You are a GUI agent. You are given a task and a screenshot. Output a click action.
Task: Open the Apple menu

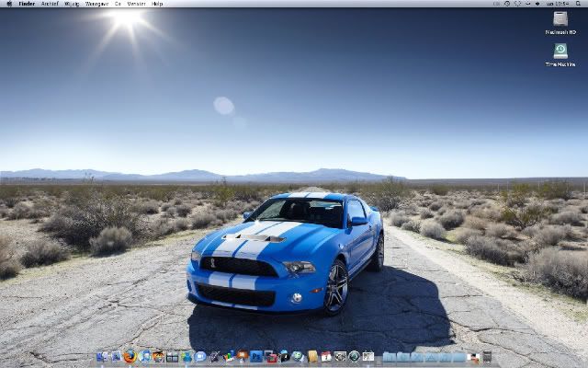point(9,4)
